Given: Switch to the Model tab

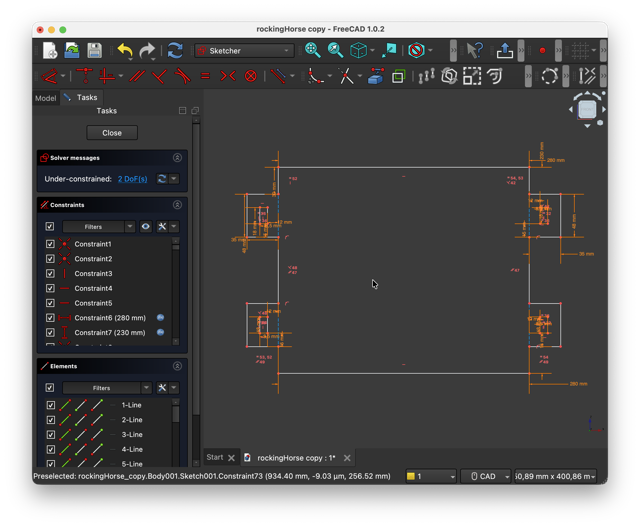Looking at the screenshot, I should 46,98.
